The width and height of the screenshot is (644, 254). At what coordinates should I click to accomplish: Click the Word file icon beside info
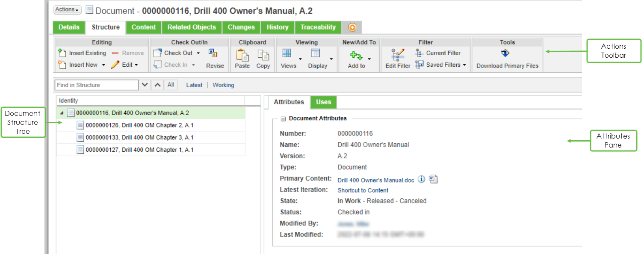click(433, 179)
